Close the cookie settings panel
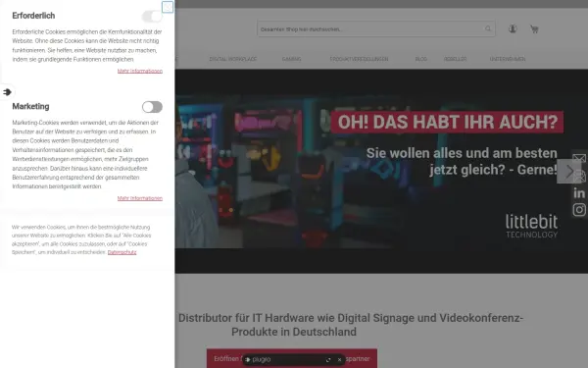588x368 pixels. [168, 7]
